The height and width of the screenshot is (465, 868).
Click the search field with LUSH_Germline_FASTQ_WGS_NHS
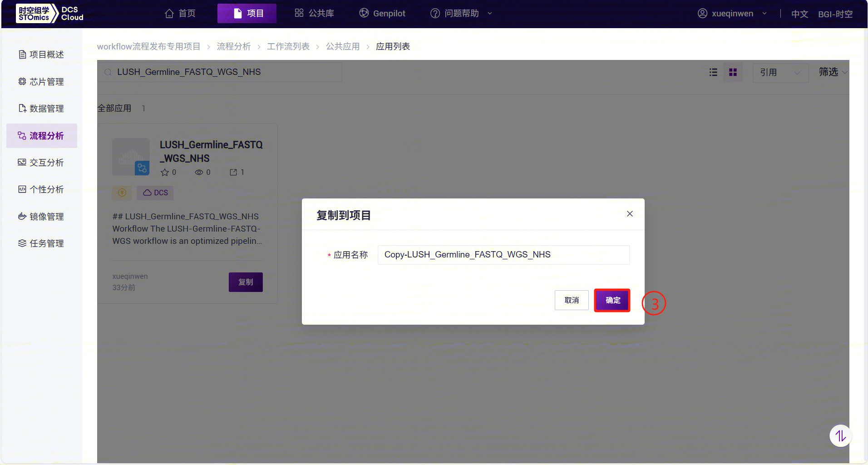pyautogui.click(x=220, y=72)
